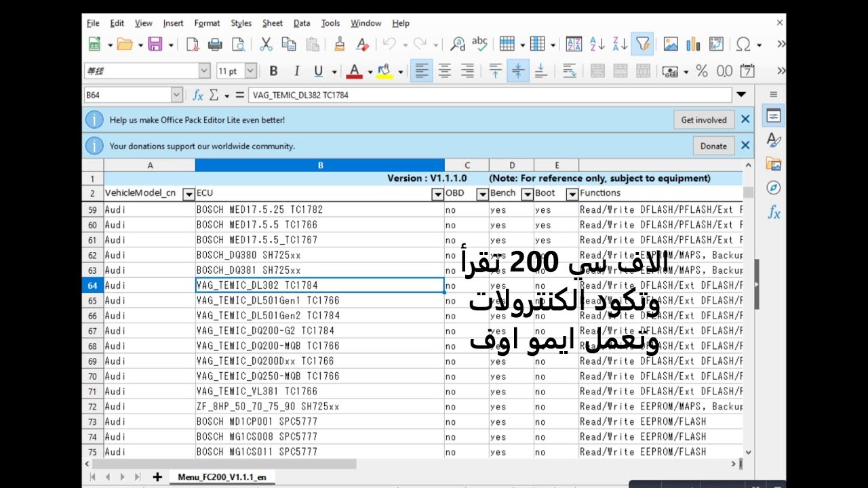
Task: Close the Help us infobar
Action: tap(745, 119)
